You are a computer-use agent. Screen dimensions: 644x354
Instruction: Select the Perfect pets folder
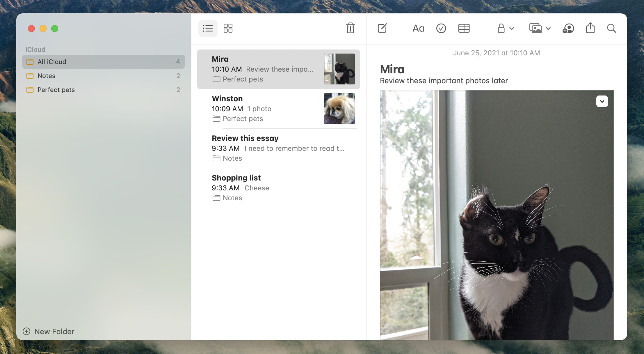click(56, 89)
